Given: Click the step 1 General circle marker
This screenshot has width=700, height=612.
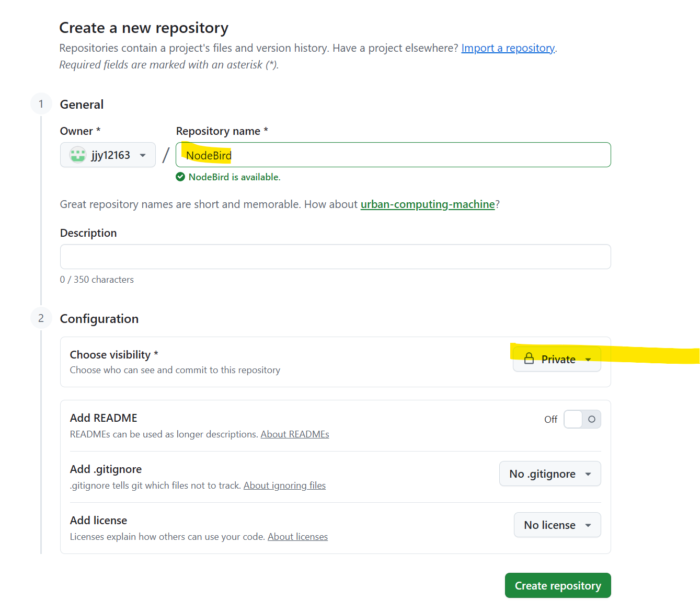Looking at the screenshot, I should [x=41, y=104].
